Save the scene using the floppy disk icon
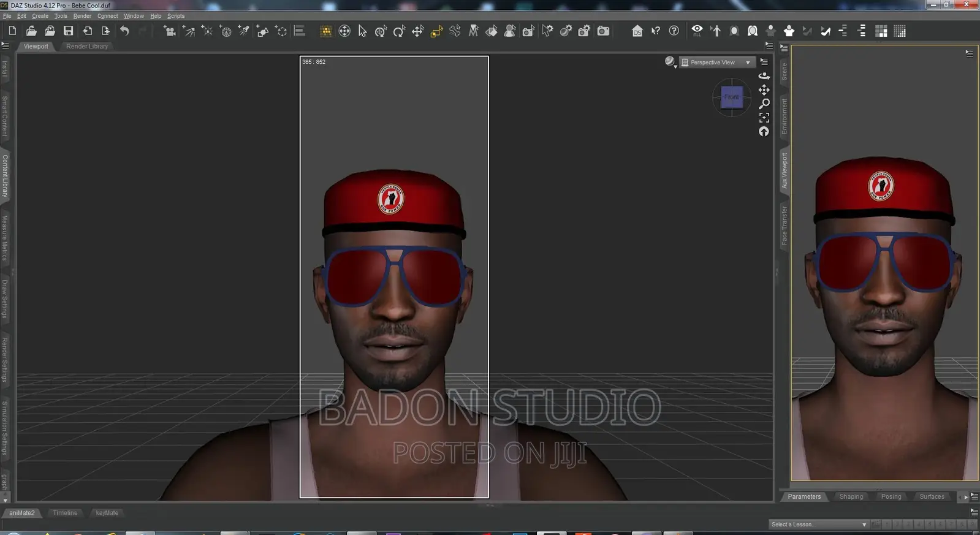980x535 pixels. (68, 31)
